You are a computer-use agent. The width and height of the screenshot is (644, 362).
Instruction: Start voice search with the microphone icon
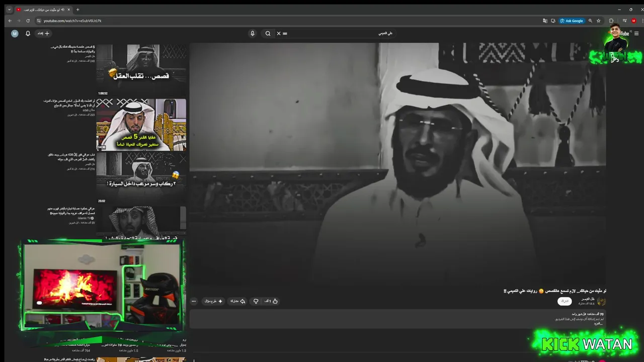point(253,33)
